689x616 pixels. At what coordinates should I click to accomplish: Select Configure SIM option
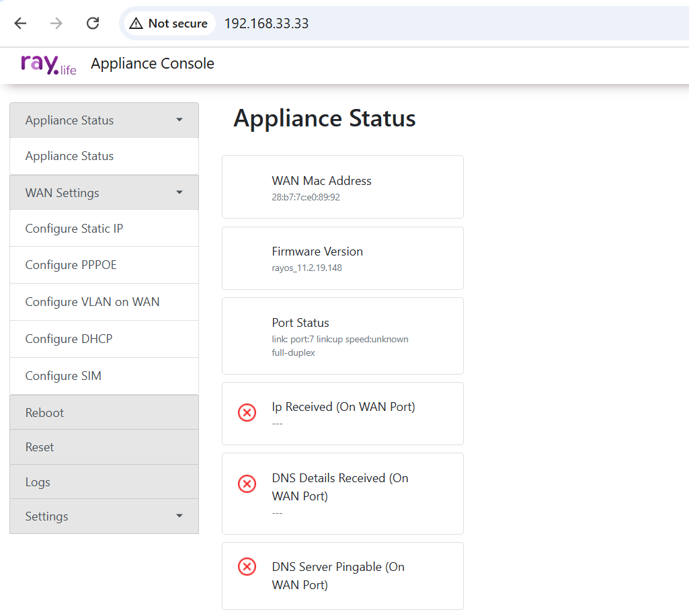63,376
